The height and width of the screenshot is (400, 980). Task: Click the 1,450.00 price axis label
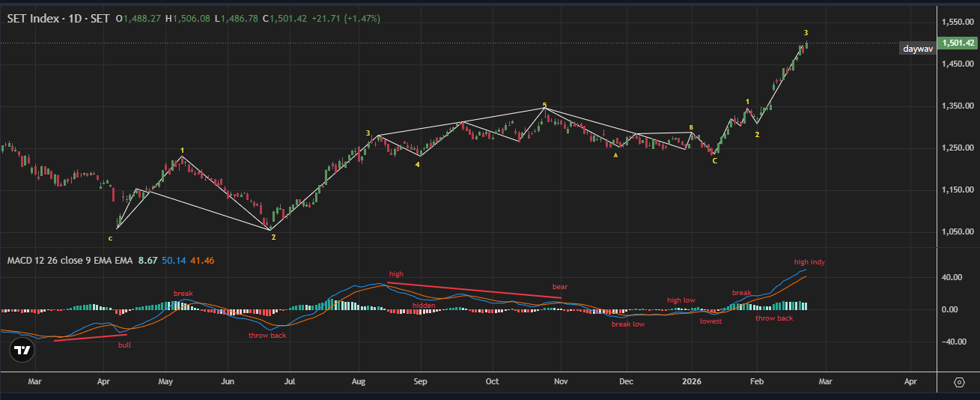(x=959, y=64)
